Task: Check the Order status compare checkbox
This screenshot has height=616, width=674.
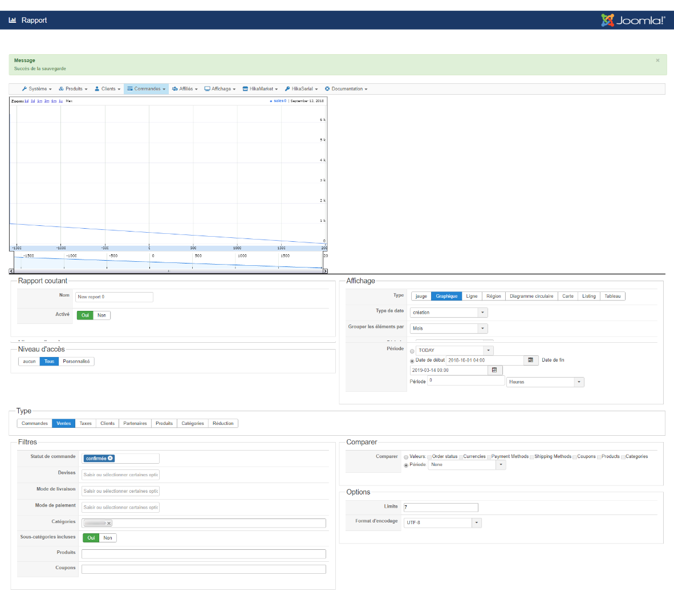Action: 430,457
